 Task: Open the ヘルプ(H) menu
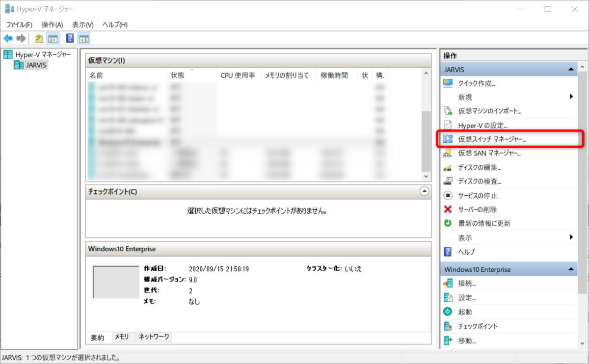115,25
